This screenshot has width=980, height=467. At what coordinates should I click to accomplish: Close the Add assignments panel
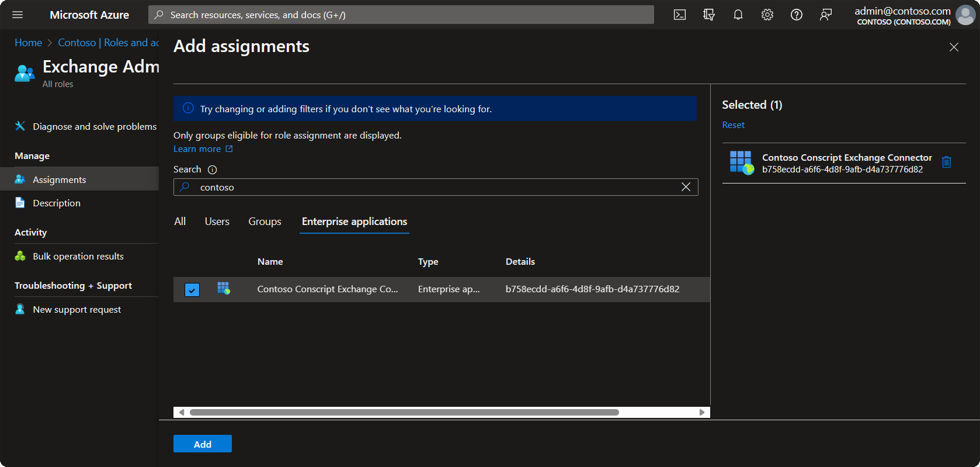point(954,47)
